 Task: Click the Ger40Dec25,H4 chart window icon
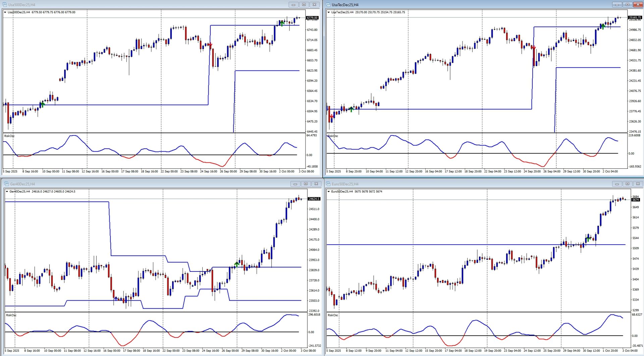click(x=6, y=184)
